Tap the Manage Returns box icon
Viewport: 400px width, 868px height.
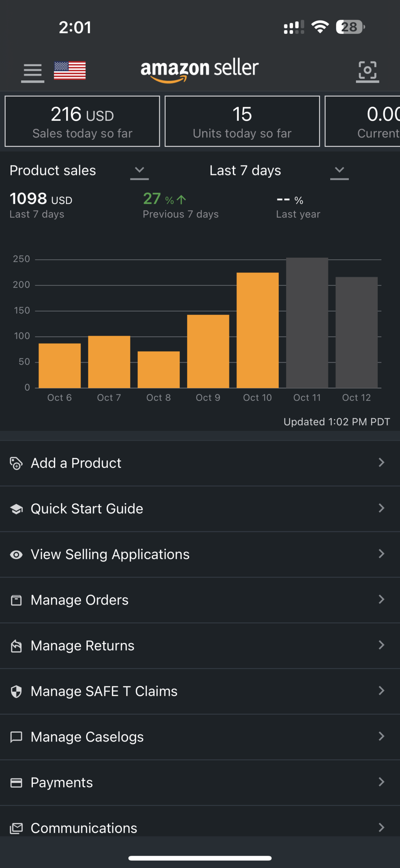point(16,646)
